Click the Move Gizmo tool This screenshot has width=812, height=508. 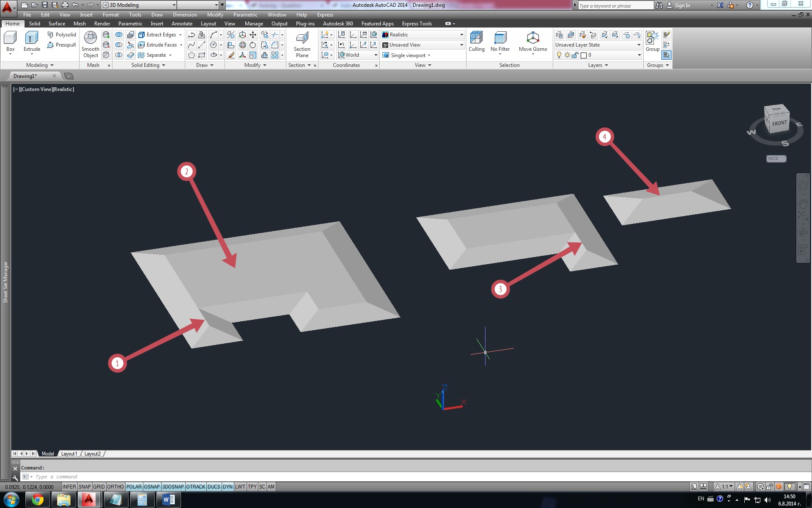tap(533, 42)
